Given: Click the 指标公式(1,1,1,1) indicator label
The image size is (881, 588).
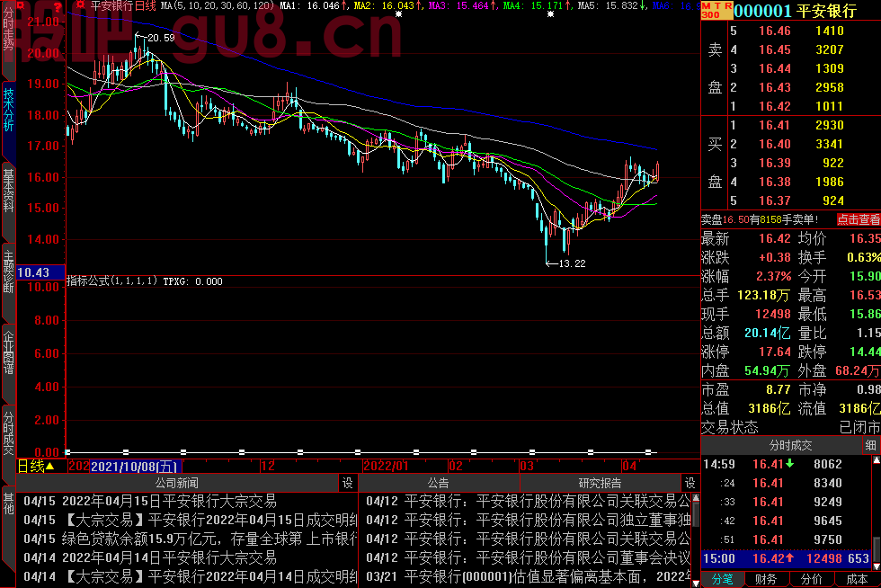Looking at the screenshot, I should [111, 281].
